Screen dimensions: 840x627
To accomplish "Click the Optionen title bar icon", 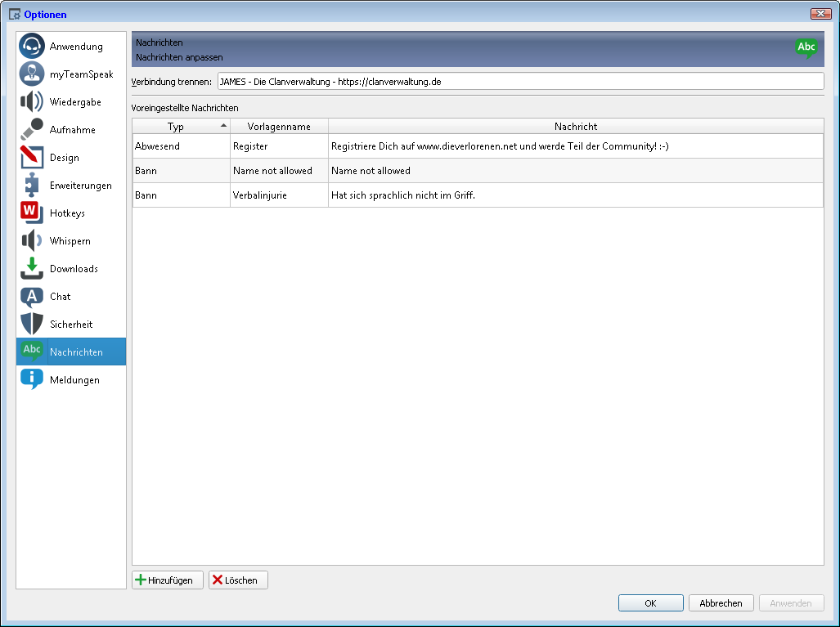I will (x=15, y=15).
